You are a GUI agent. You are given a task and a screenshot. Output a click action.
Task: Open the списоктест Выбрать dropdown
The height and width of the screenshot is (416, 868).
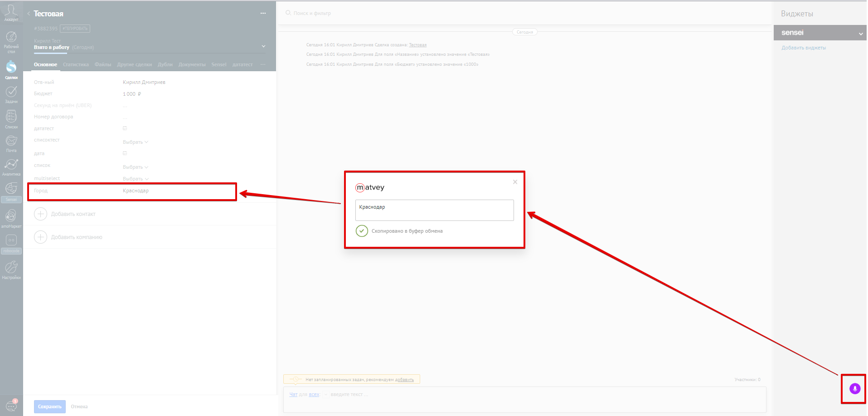pos(136,142)
